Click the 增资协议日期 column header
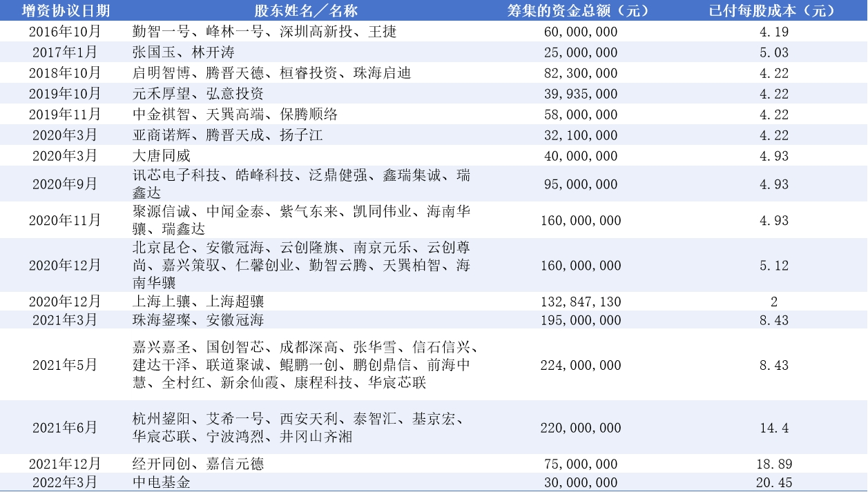 pyautogui.click(x=65, y=10)
